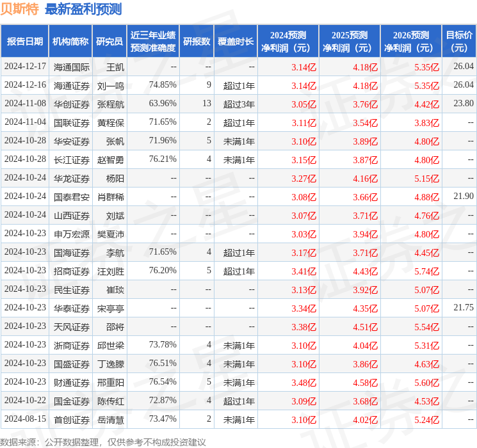The height and width of the screenshot is (448, 477).
Task: Select the 财通证券 institution cell
Action: point(72,383)
